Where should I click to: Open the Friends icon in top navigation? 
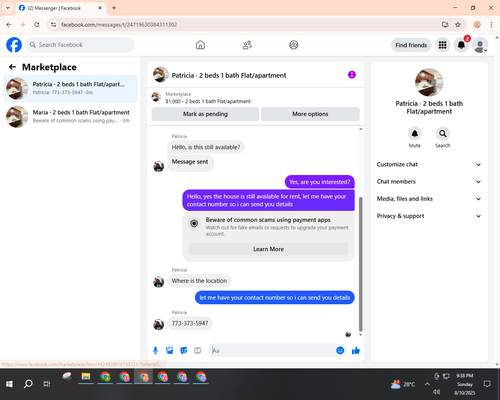coord(247,45)
